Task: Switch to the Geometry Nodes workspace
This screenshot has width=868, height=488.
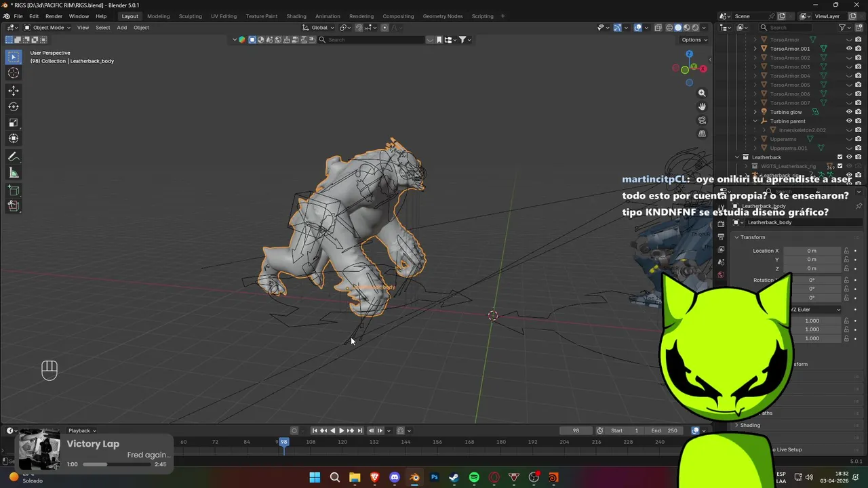Action: 443,16
